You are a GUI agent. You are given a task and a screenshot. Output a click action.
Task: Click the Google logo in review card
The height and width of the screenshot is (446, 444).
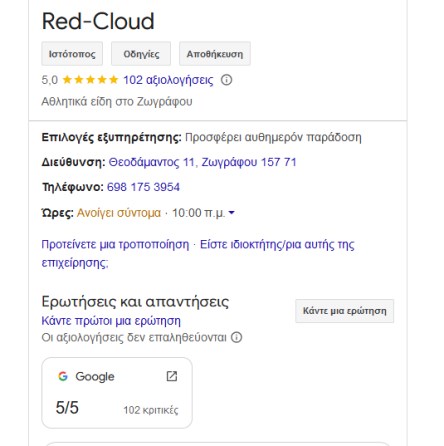pos(63,376)
